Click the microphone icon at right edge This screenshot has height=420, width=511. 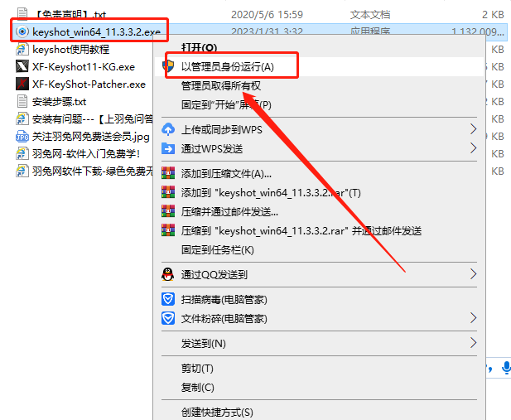(x=506, y=368)
